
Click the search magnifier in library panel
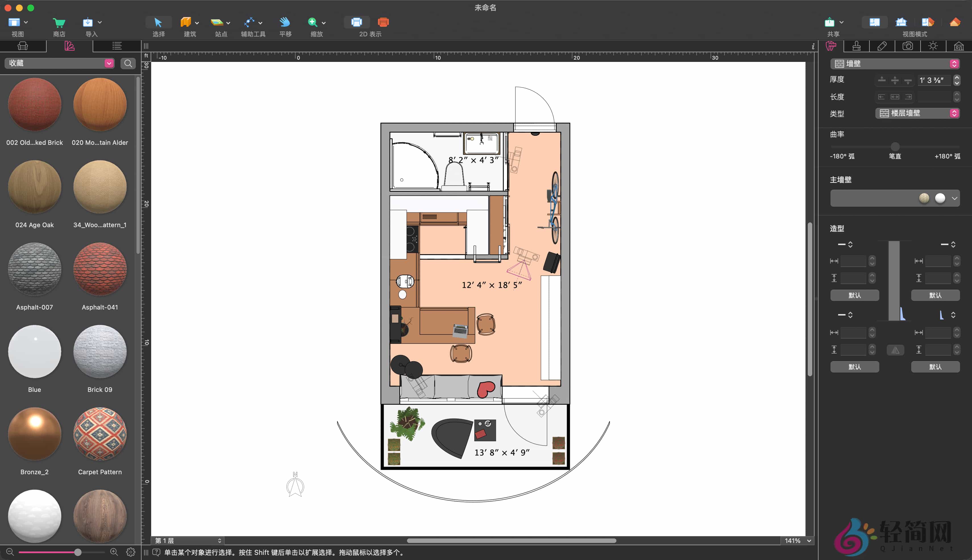point(128,63)
